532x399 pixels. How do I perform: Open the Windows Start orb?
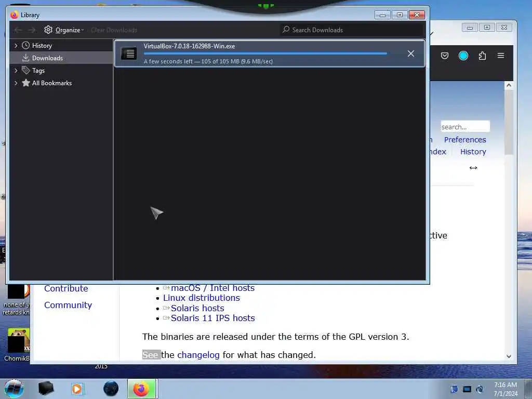(14, 389)
